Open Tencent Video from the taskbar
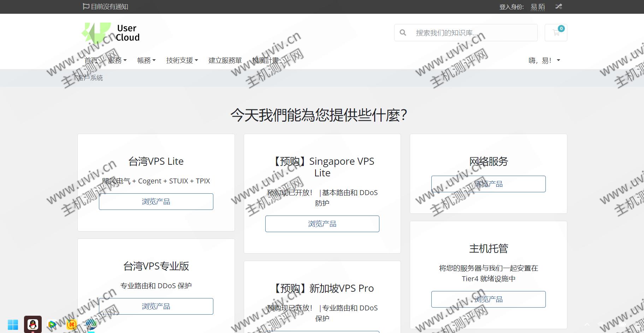 coord(52,324)
